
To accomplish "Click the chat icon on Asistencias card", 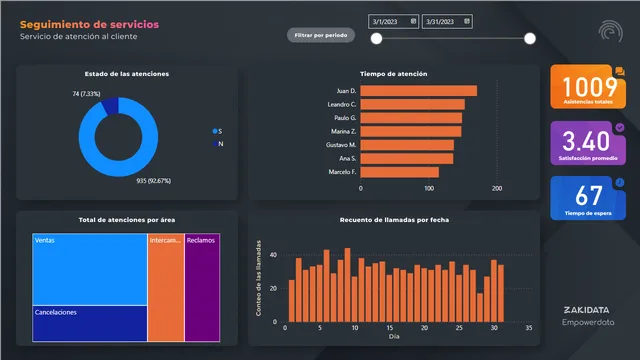I will coord(620,71).
